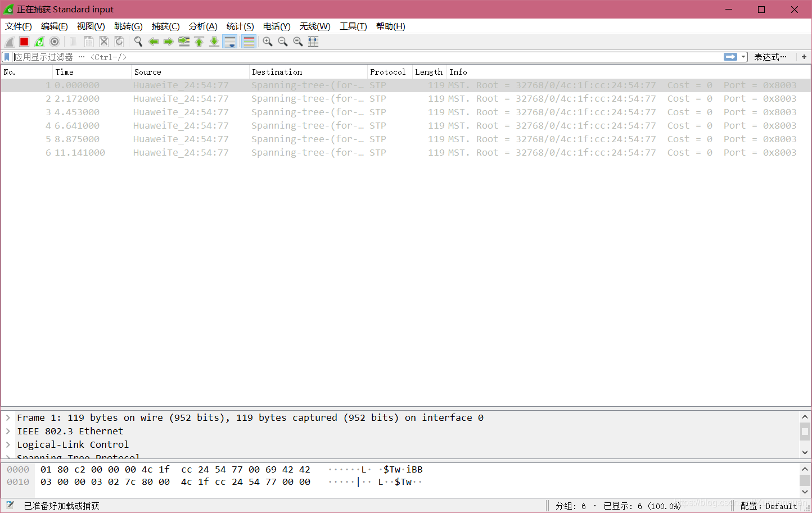Click the resize columns toolbar icon
The image size is (812, 513).
pos(313,42)
